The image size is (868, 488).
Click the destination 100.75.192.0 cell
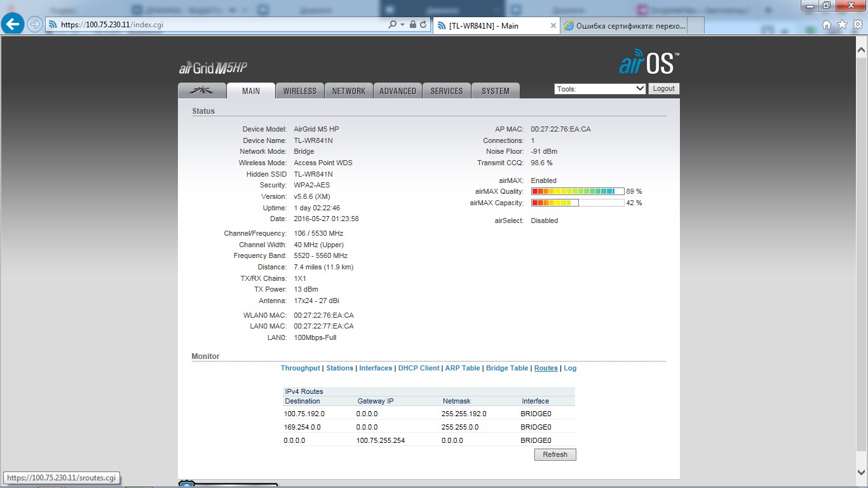click(304, 414)
